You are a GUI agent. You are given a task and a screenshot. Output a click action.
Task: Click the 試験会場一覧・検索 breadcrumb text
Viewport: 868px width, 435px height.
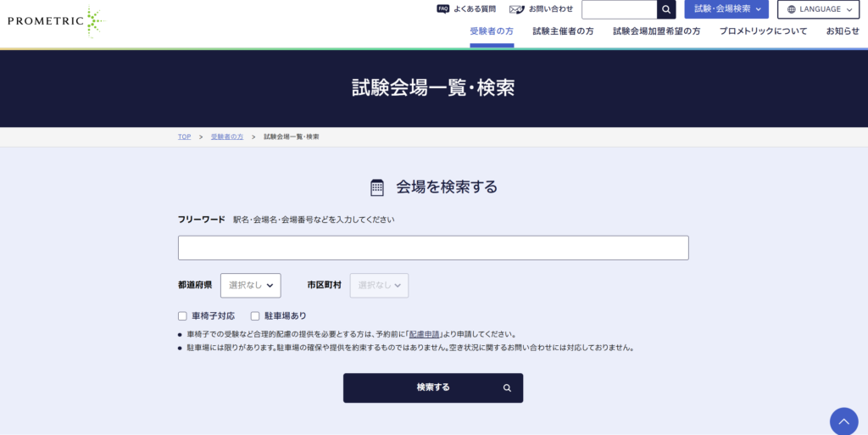292,137
